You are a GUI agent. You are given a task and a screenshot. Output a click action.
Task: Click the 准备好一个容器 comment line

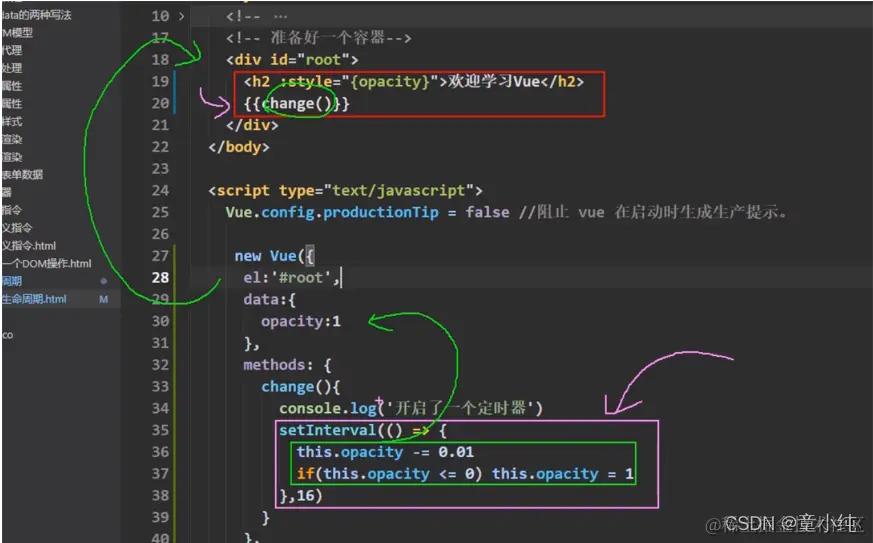coord(318,38)
